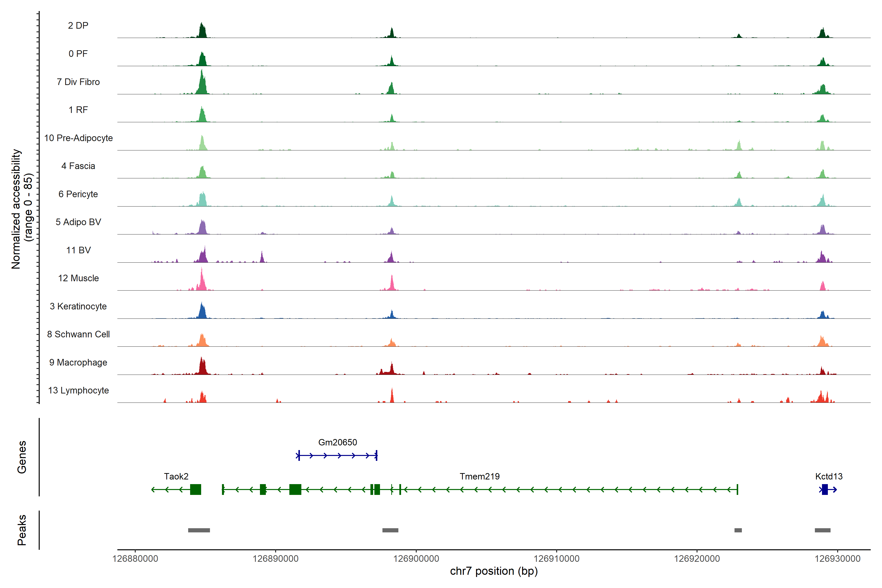Select the rightmost gray peak bar
The width and height of the screenshot is (882, 588).
tap(822, 530)
